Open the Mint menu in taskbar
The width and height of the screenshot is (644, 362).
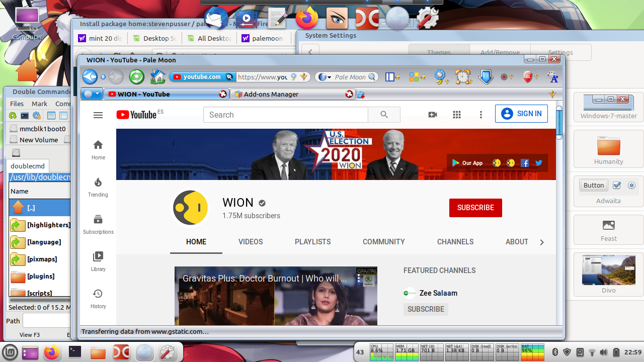(x=10, y=352)
